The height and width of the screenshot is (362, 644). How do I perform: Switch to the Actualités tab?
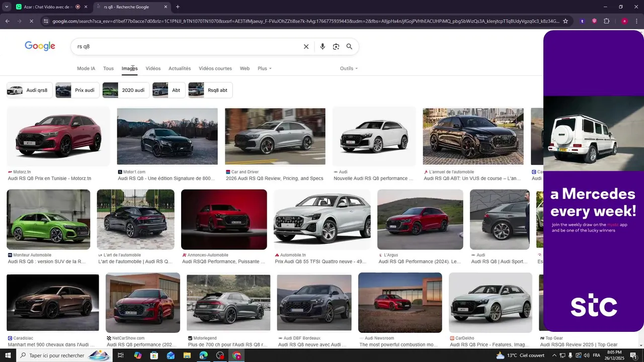click(180, 68)
